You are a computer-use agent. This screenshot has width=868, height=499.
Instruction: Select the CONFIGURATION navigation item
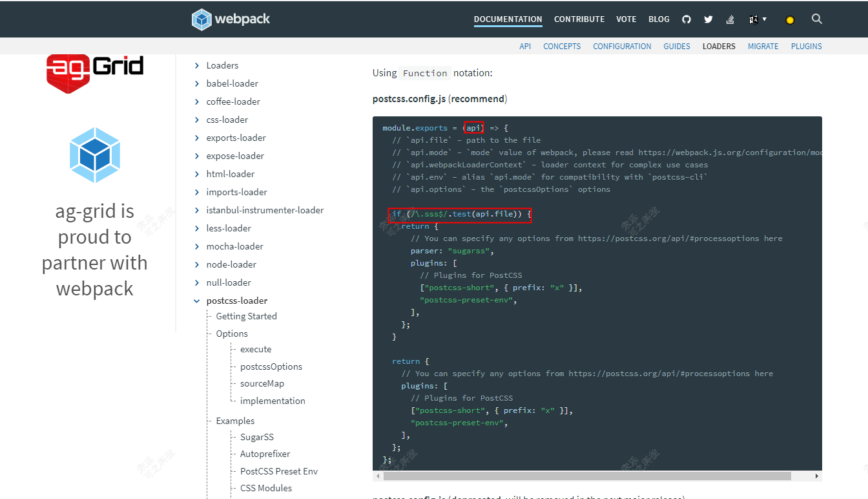[x=621, y=46]
